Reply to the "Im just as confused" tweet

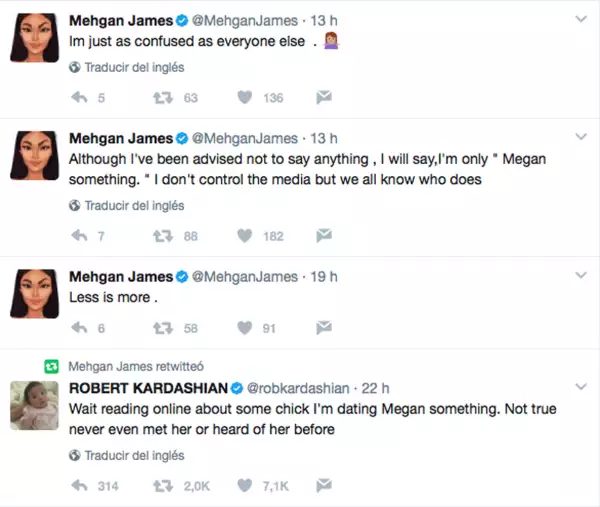[82, 98]
